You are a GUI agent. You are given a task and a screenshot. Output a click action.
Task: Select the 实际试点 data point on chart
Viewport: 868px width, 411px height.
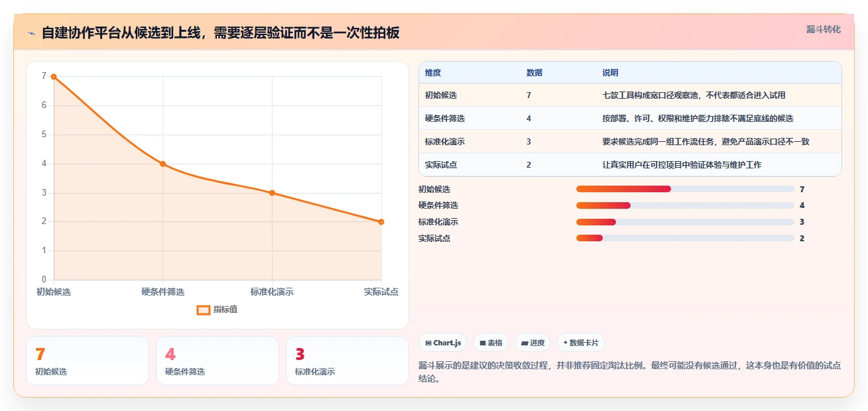point(381,222)
